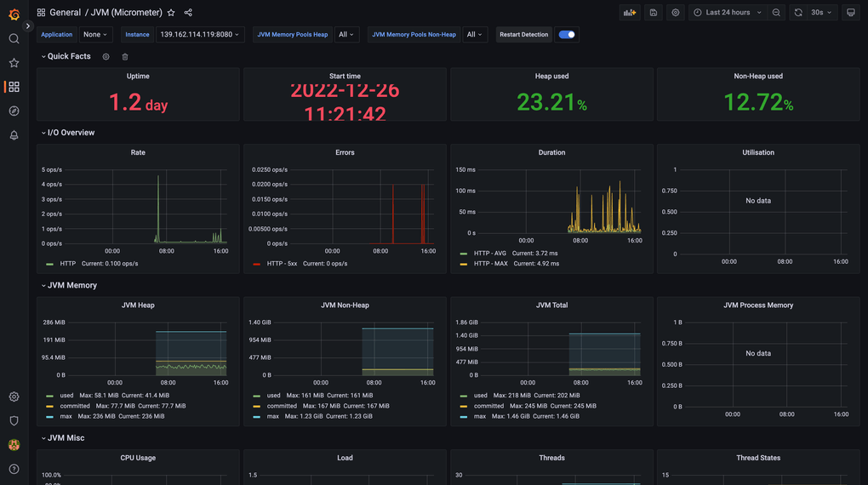Save dashboard using the disk icon
Screen dimensions: 868x485
[x=653, y=13]
